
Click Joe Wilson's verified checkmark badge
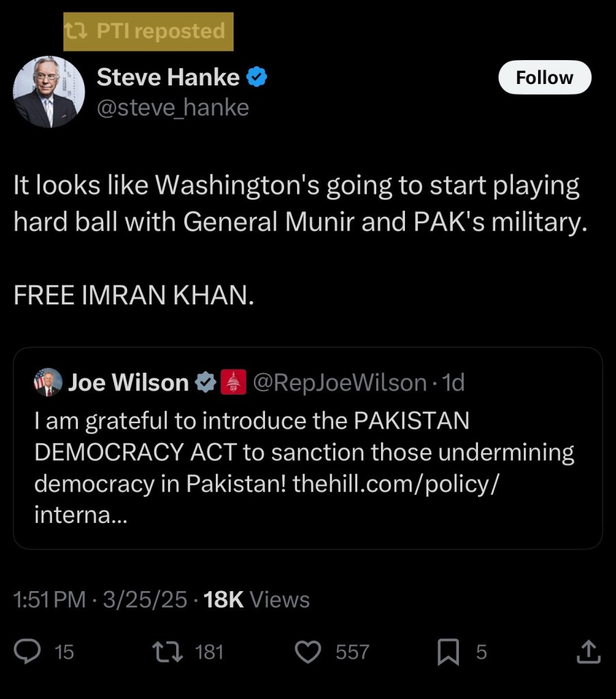(x=205, y=383)
